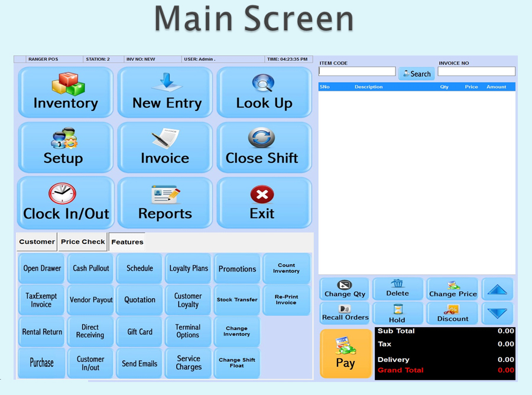Click the Invoice No input field

[476, 71]
